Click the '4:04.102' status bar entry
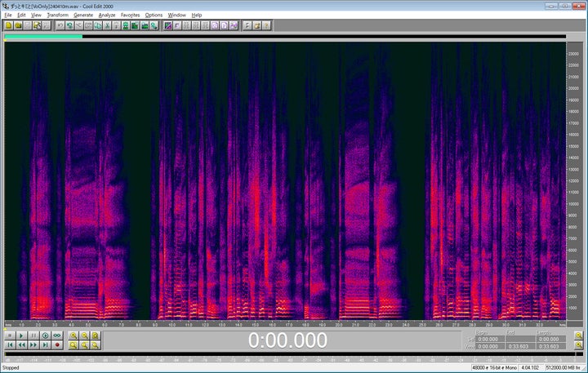Image resolution: width=588 pixels, height=373 pixels. (x=530, y=368)
